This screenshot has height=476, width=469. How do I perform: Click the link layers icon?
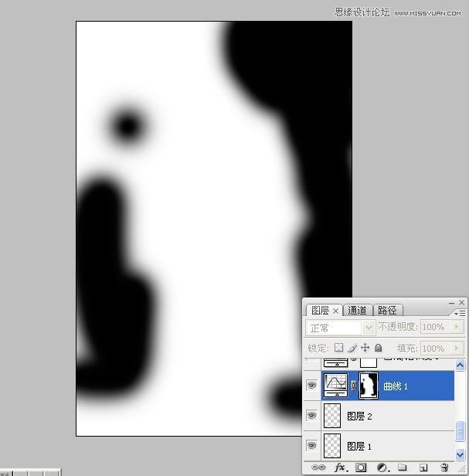tap(317, 467)
